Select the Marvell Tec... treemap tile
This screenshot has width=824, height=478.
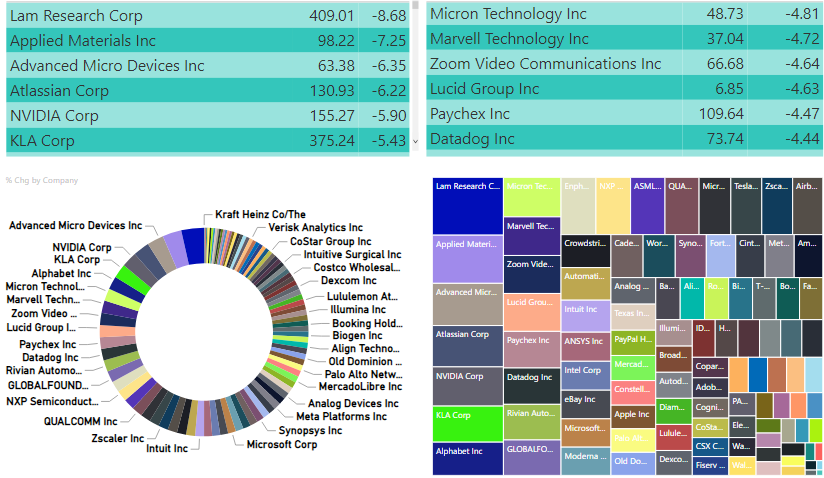pos(532,236)
